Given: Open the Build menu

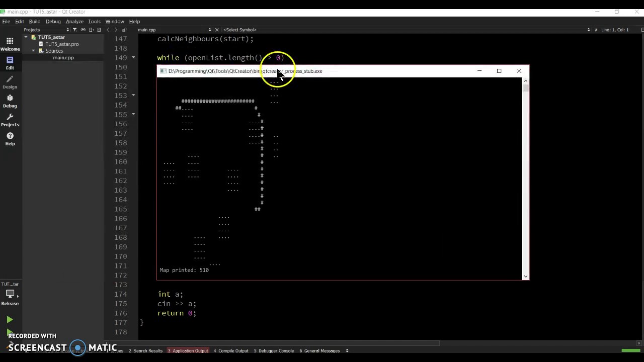Looking at the screenshot, I should point(35,22).
